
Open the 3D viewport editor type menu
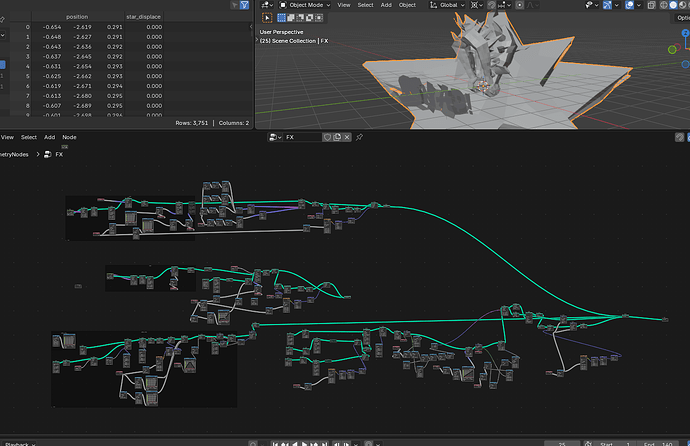click(x=267, y=5)
